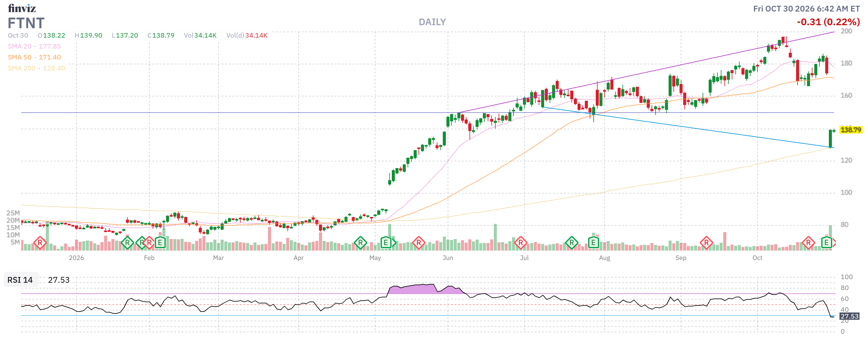
Task: Open the green E earnings marker in early February
Action: 160,243
